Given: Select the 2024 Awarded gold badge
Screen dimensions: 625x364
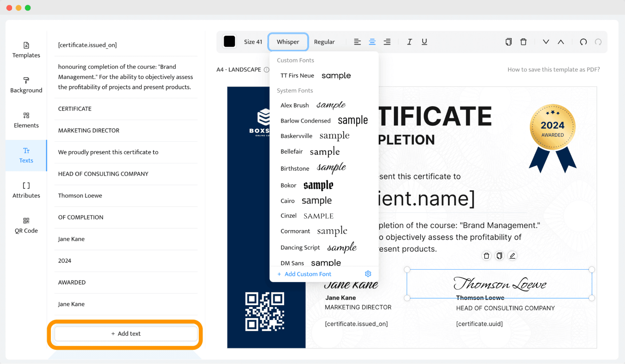Looking at the screenshot, I should 552,138.
